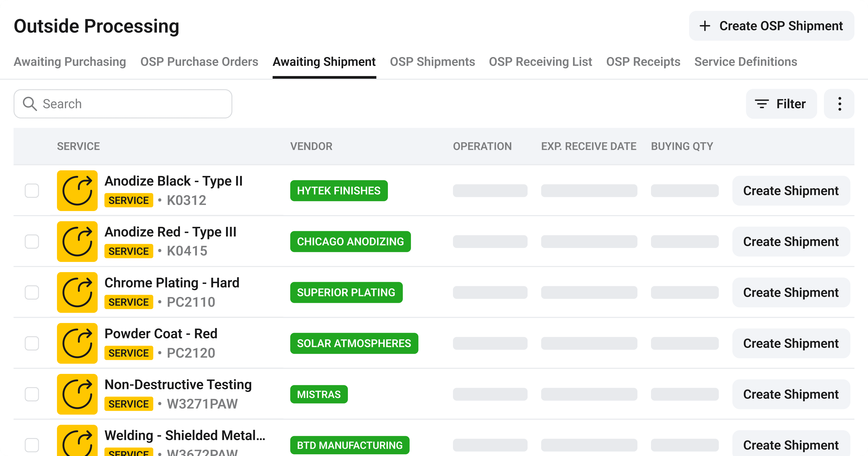Click the SOLAR ATMOSPHERES green vendor badge

pos(354,343)
